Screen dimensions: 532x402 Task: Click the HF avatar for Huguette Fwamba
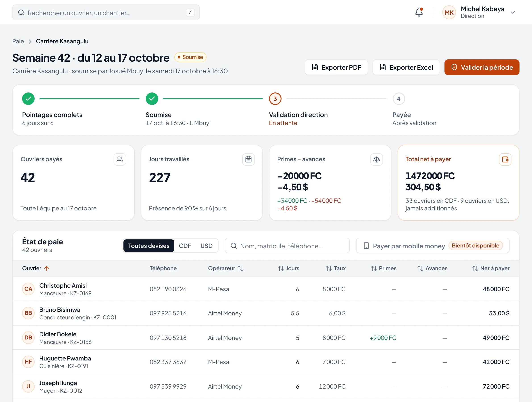coord(28,362)
